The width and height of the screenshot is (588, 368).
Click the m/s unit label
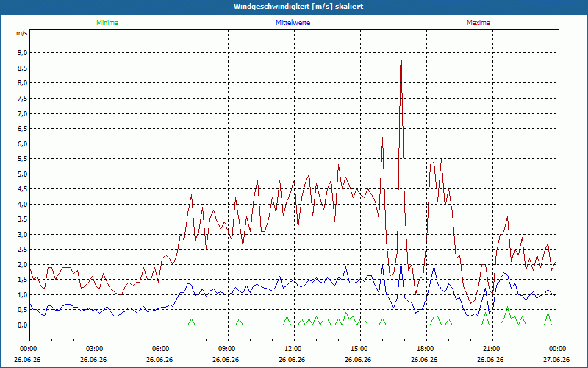tap(22, 33)
